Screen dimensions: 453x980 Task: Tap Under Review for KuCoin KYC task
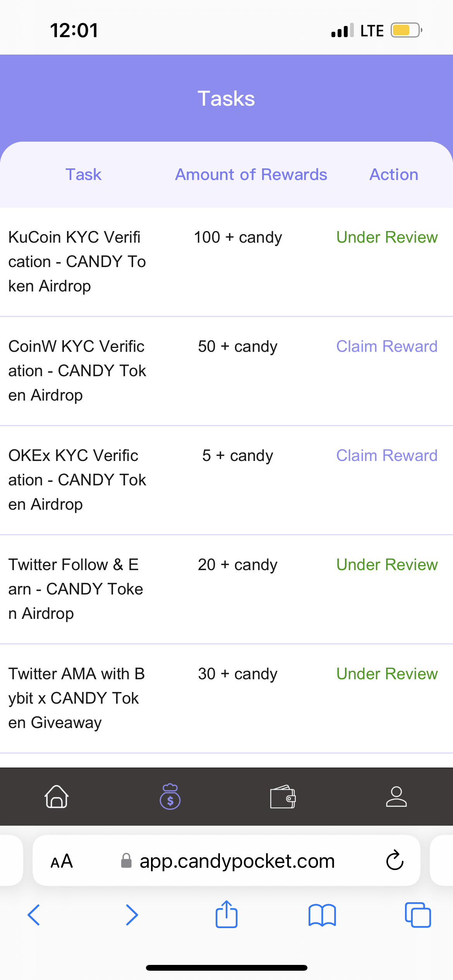387,237
